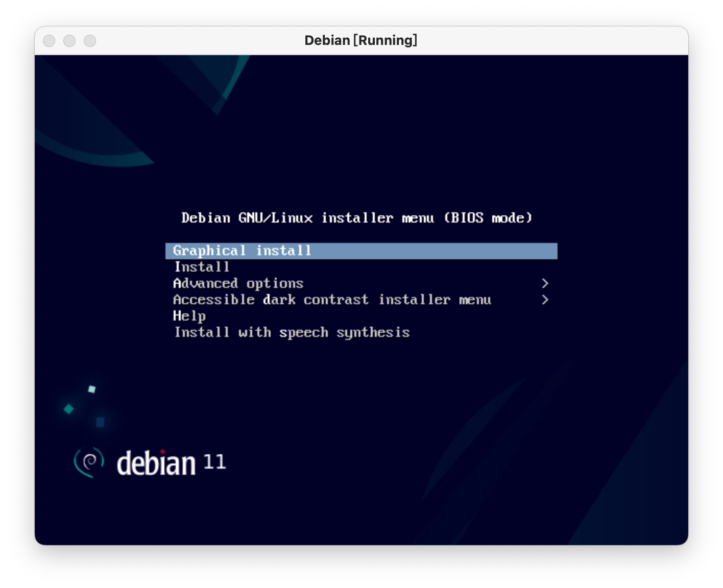Click the Debian swirl logo
The width and height of the screenshot is (723, 588).
pyautogui.click(x=89, y=462)
